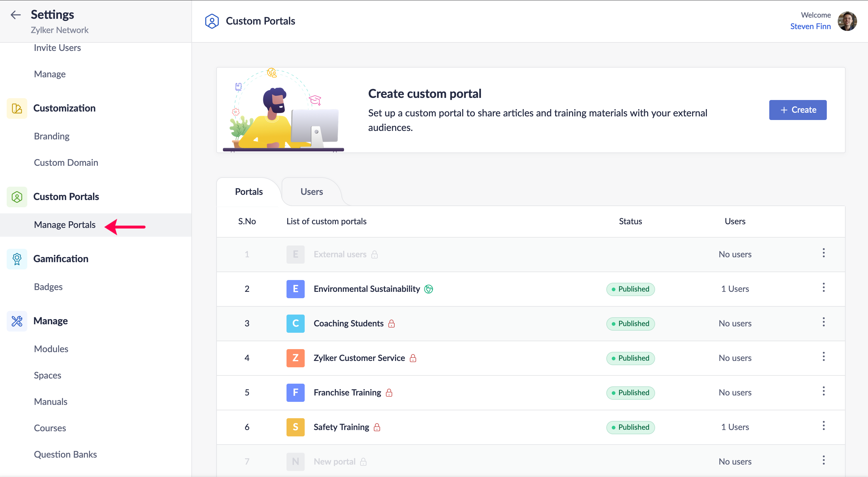
Task: Click the Create portal button
Action: (x=797, y=110)
